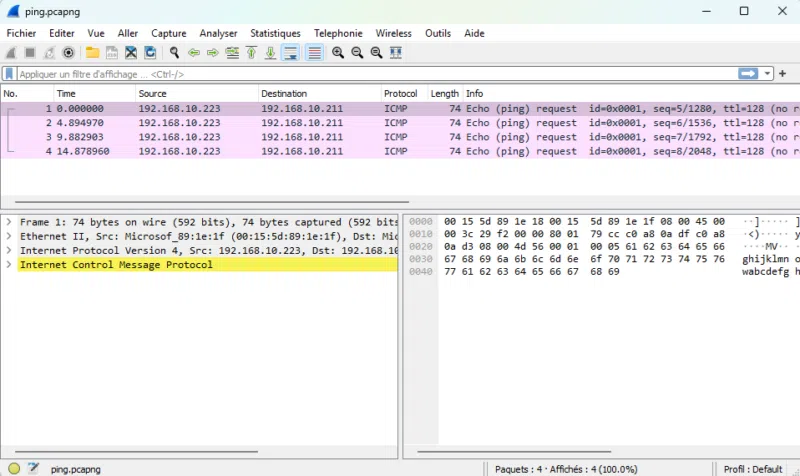The image size is (800, 476).
Task: Expand the Ethernet II details row
Action: point(9,236)
